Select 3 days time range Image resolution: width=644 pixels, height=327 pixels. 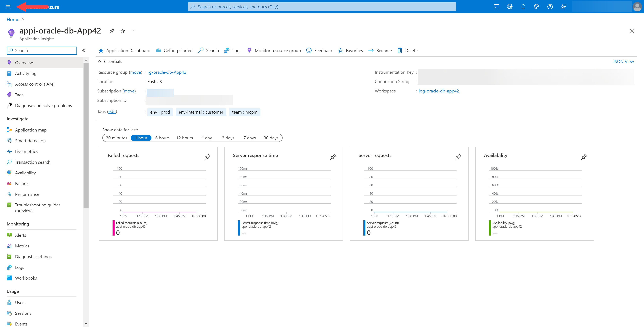[x=228, y=138]
